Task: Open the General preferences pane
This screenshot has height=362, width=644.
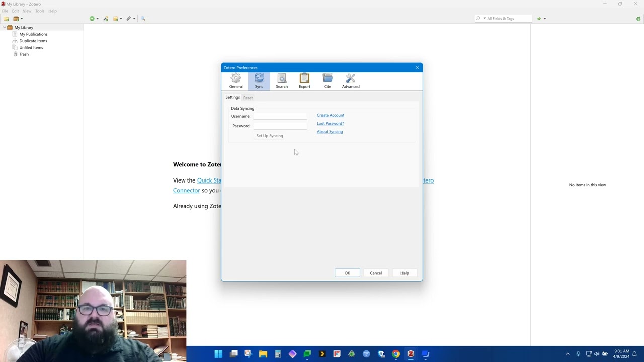Action: tap(236, 81)
